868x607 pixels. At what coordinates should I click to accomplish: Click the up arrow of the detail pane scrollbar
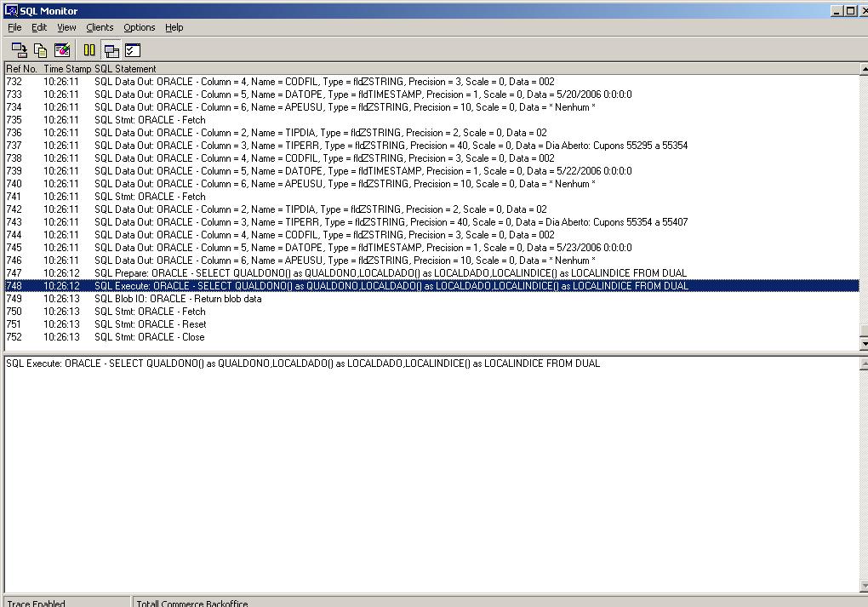coord(864,364)
